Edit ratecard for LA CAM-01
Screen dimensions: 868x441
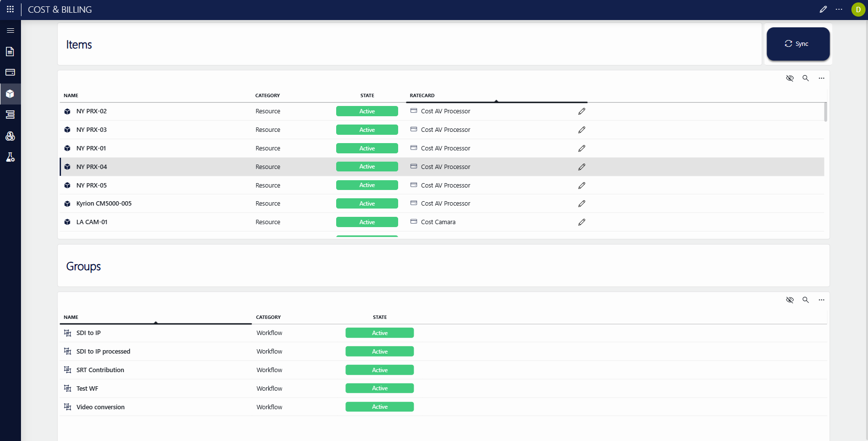(582, 222)
